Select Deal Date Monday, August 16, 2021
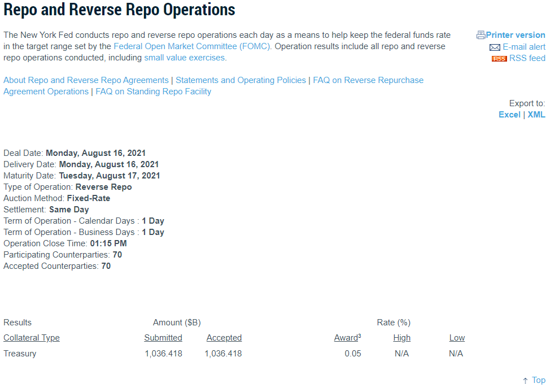 coord(75,153)
